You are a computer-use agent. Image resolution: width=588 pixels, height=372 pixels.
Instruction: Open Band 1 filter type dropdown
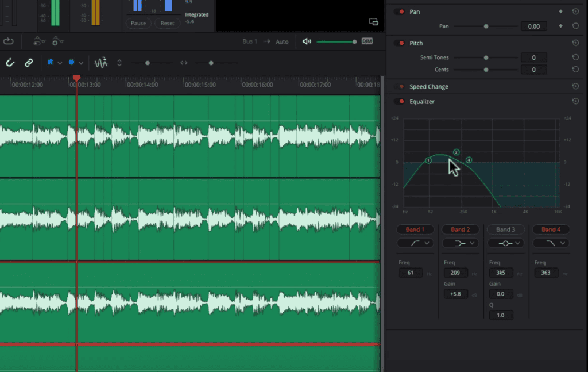tap(415, 243)
